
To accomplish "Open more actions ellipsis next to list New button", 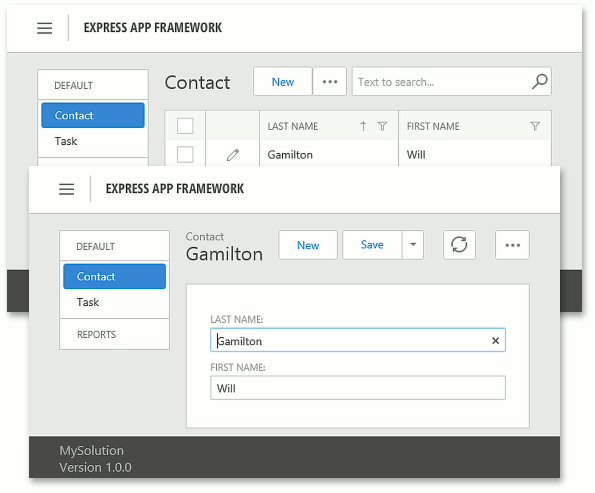I will (329, 82).
